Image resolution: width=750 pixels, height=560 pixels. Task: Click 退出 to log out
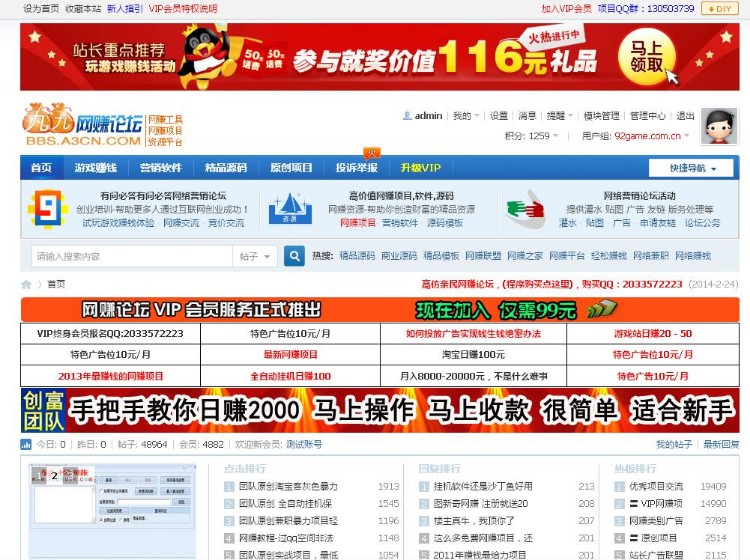[x=685, y=116]
